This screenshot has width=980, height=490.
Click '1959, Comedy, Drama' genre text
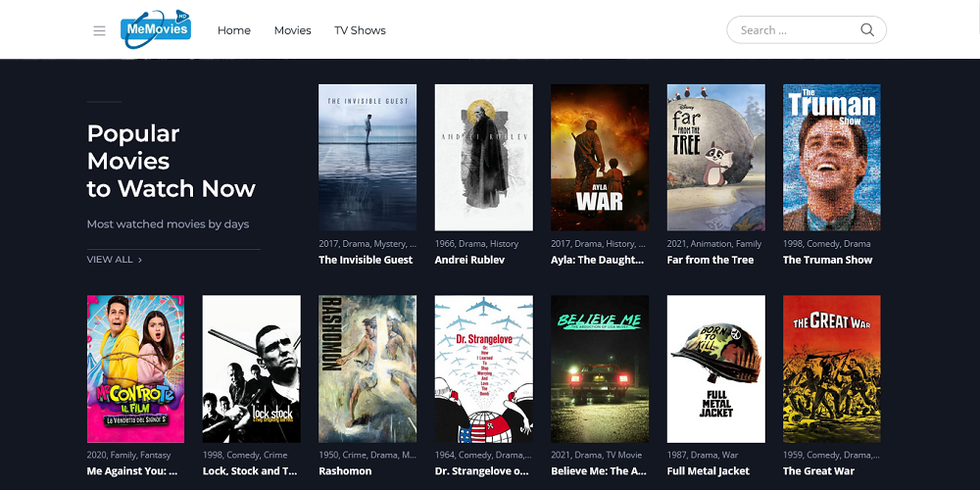coord(831,455)
